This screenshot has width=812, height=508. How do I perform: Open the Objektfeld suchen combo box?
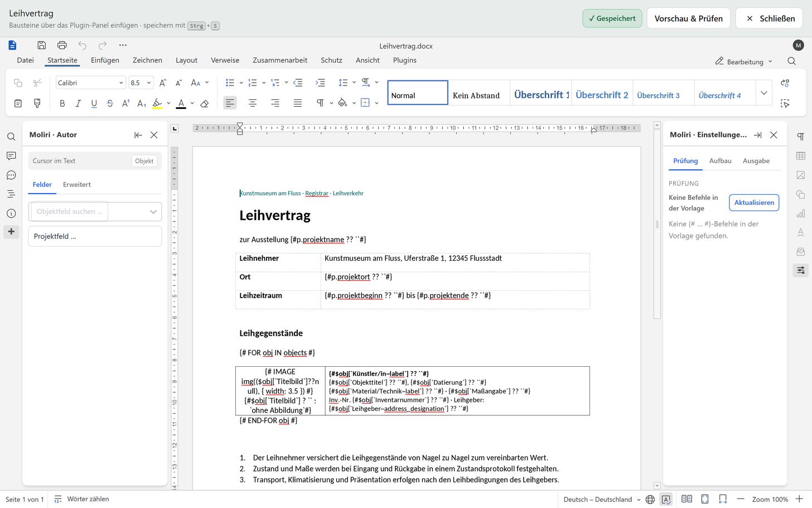[95, 212]
